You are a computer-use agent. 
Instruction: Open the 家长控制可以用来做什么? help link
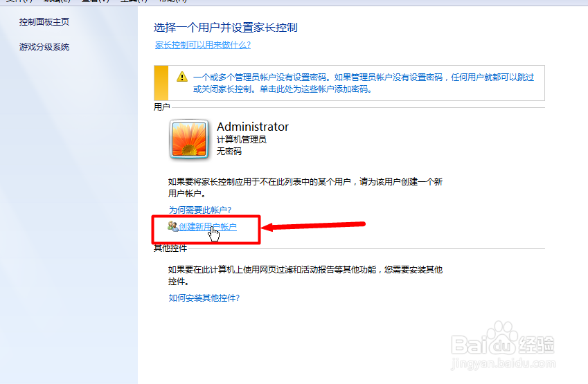(203, 45)
